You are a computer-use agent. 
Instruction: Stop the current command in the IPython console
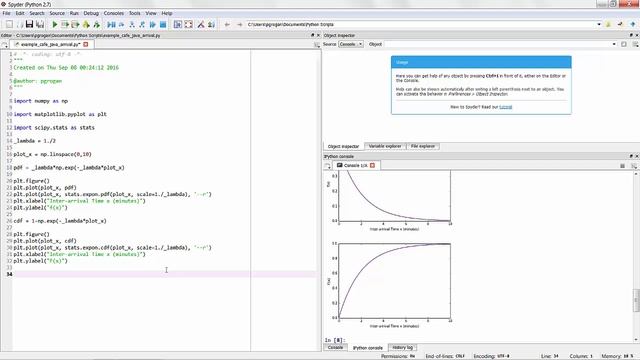tap(622, 166)
